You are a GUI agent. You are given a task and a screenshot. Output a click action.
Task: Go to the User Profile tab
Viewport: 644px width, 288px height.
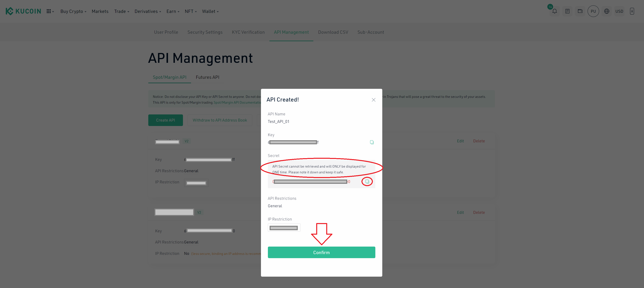pos(166,32)
